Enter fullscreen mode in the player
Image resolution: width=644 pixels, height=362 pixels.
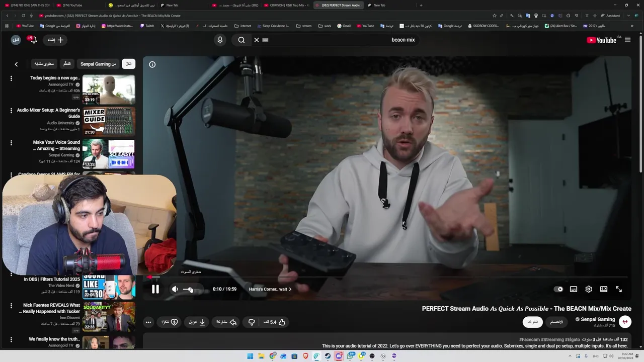point(619,289)
